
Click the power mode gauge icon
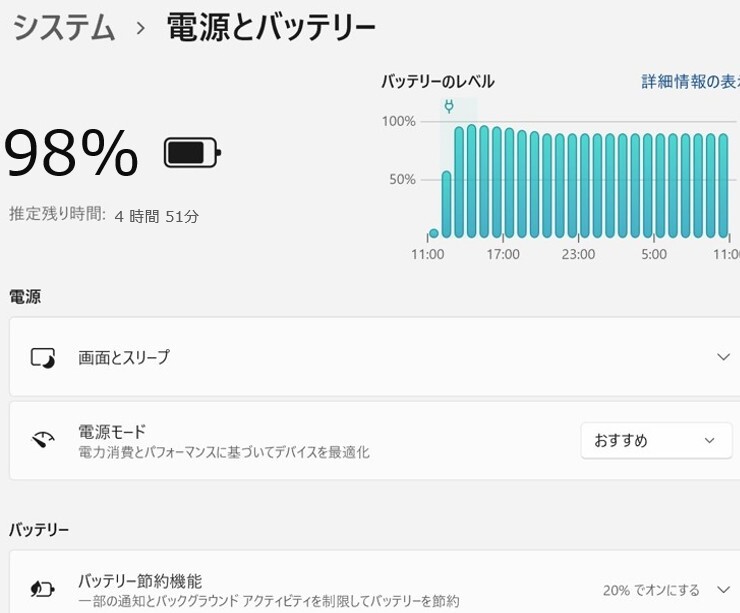[x=42, y=440]
